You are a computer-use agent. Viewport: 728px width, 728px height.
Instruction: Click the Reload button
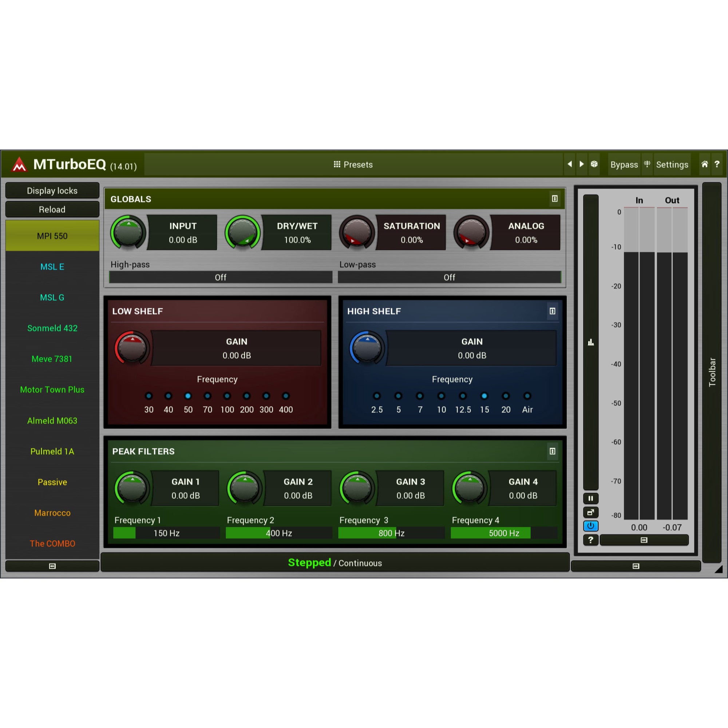[52, 210]
